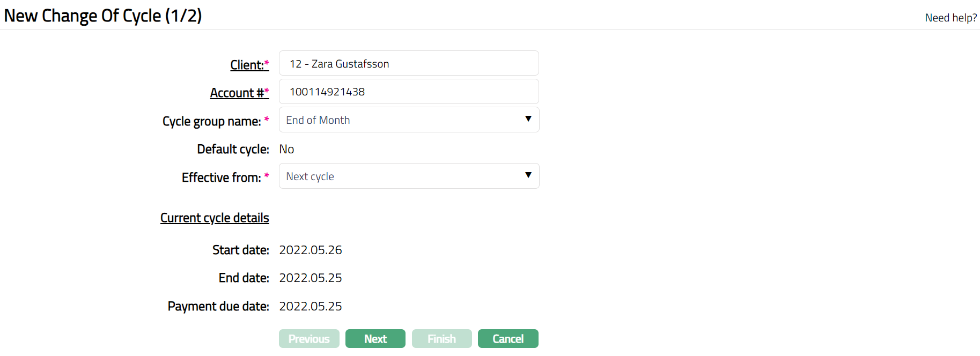The width and height of the screenshot is (980, 356).
Task: Cancel the change of cycle
Action: pyautogui.click(x=508, y=339)
